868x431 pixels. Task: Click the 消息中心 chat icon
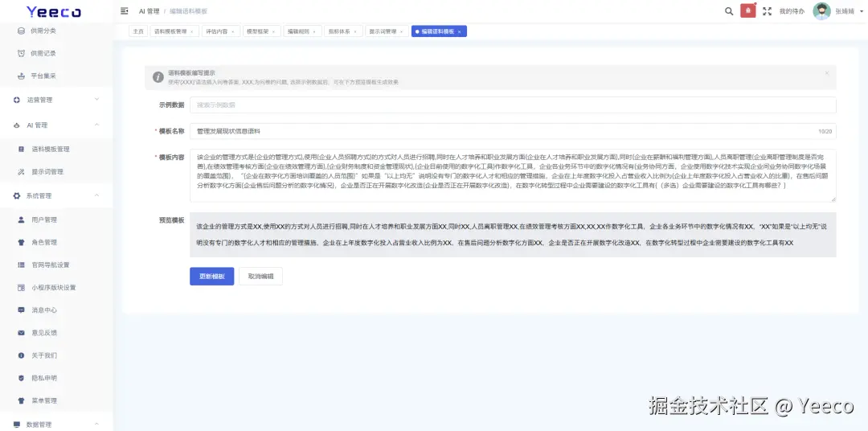tap(21, 310)
